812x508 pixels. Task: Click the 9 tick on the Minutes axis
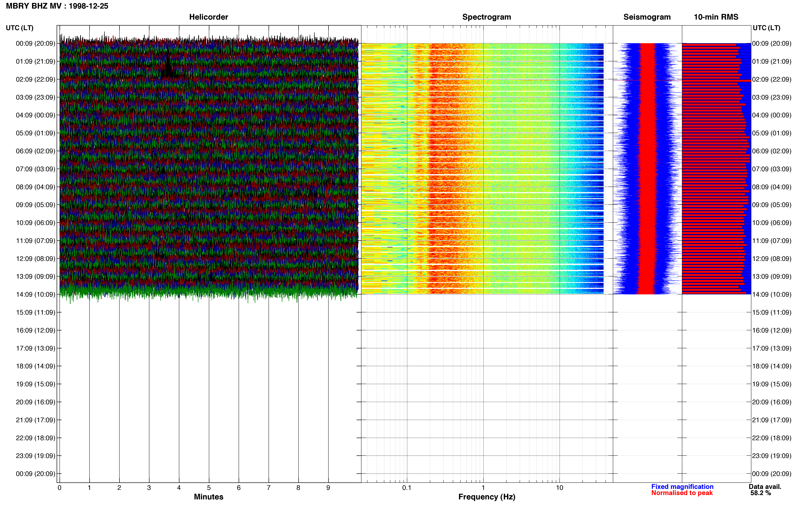[328, 487]
